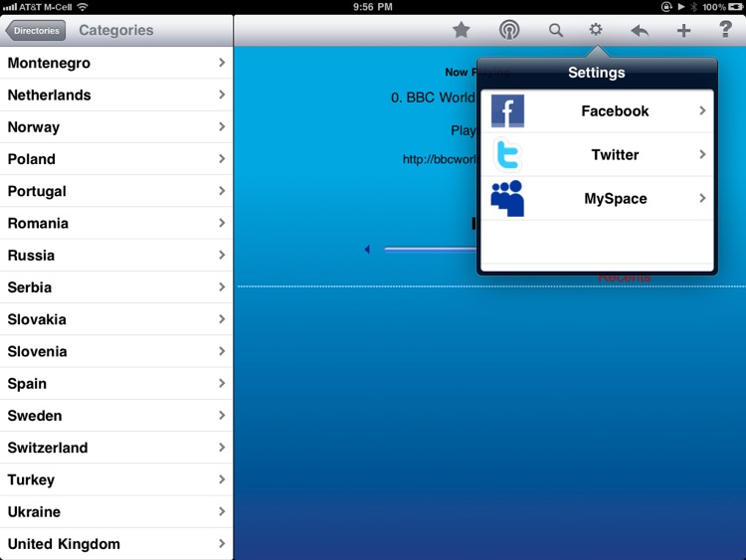Tap the search magnifier icon

pos(556,31)
